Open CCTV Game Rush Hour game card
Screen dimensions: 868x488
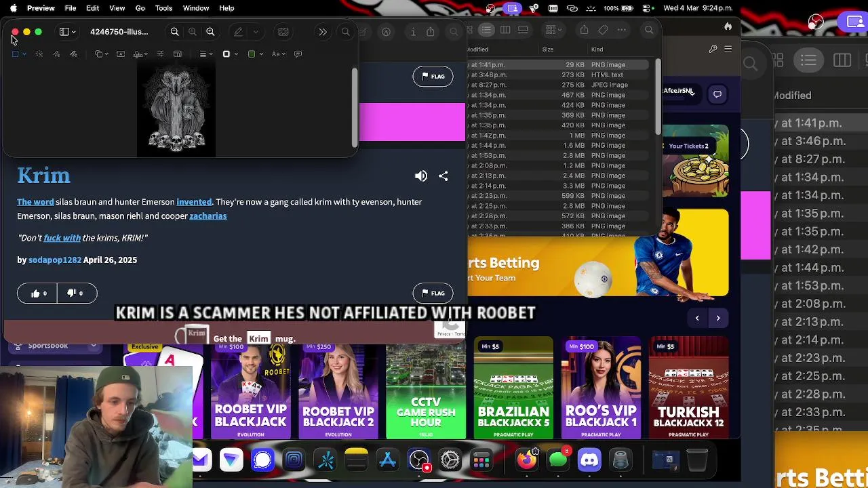(426, 388)
